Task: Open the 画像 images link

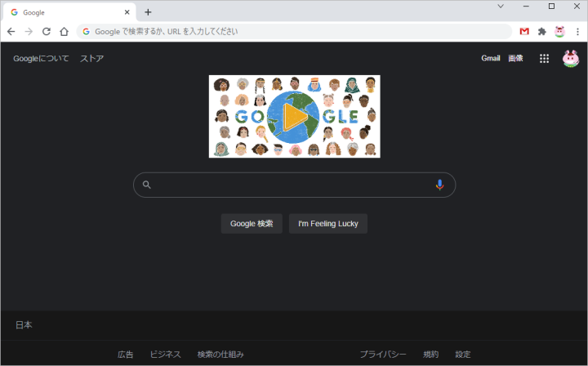Action: [515, 59]
